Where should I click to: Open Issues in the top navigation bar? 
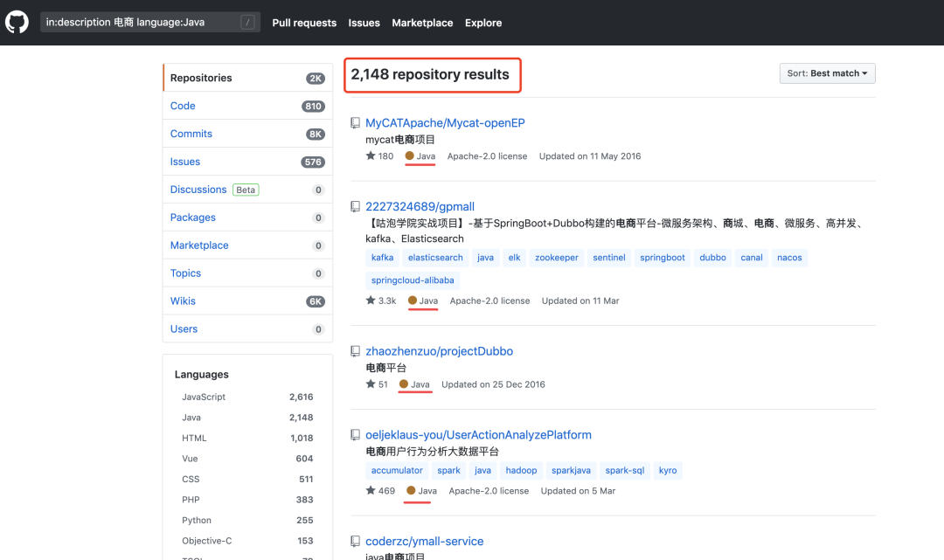tap(364, 23)
